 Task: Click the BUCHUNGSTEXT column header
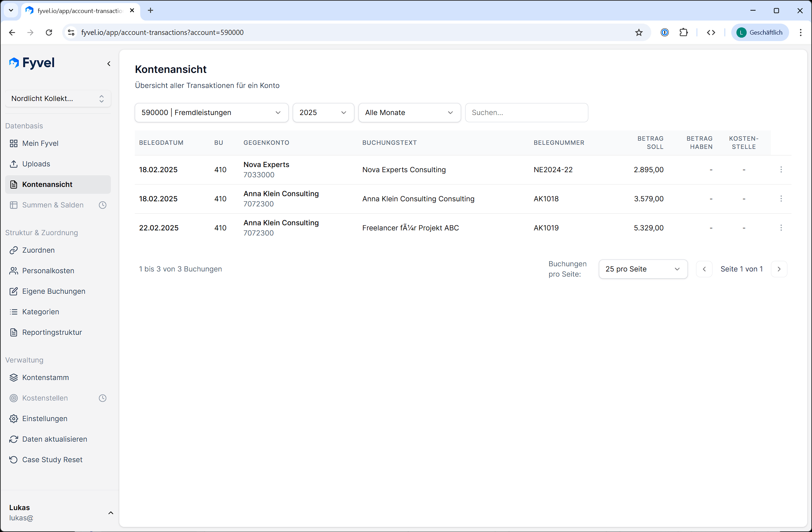(390, 143)
